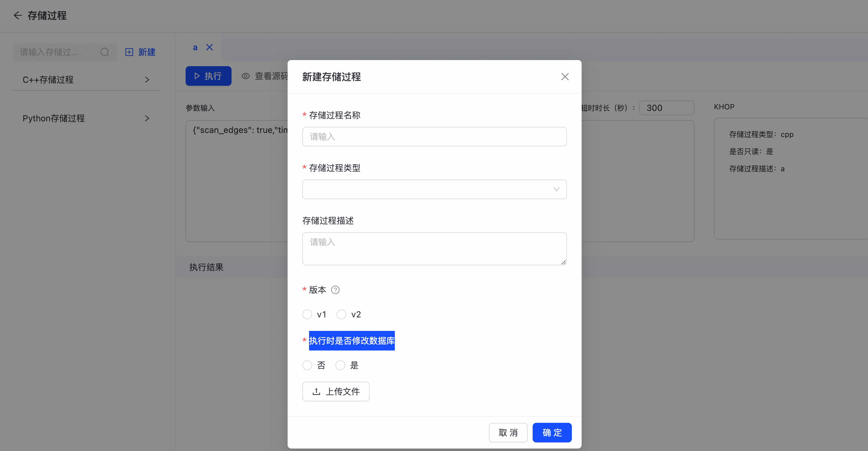Select the v2 version radio button
The width and height of the screenshot is (868, 451).
click(x=341, y=314)
